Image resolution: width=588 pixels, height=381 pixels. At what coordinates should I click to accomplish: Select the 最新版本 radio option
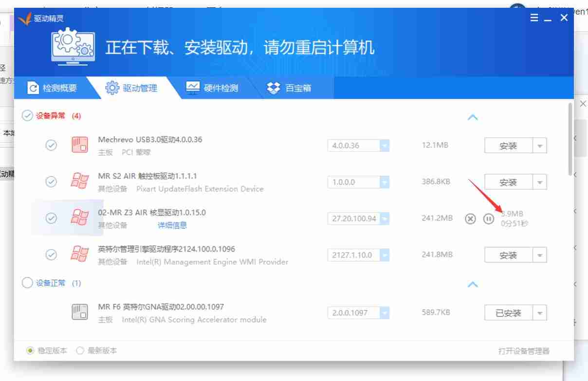click(80, 350)
